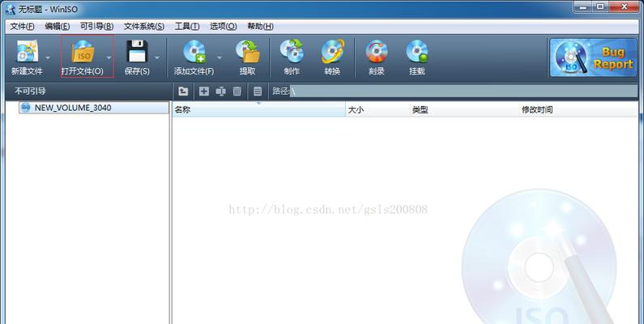The width and height of the screenshot is (644, 324).
Task: Click the 不可引导 boot status label
Action: [x=30, y=92]
